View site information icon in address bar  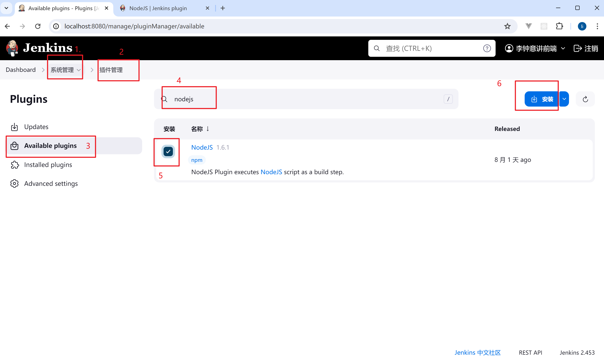pos(56,26)
